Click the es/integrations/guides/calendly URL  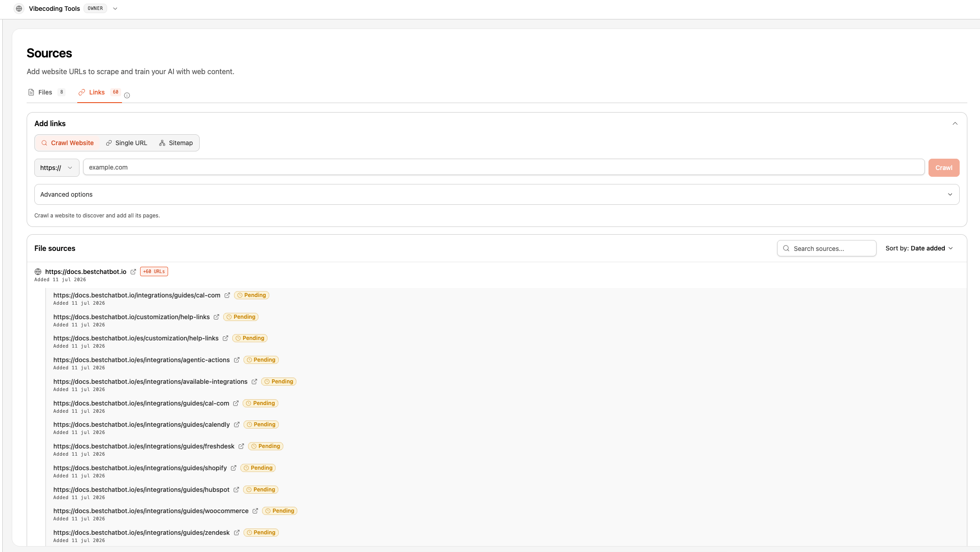(141, 425)
